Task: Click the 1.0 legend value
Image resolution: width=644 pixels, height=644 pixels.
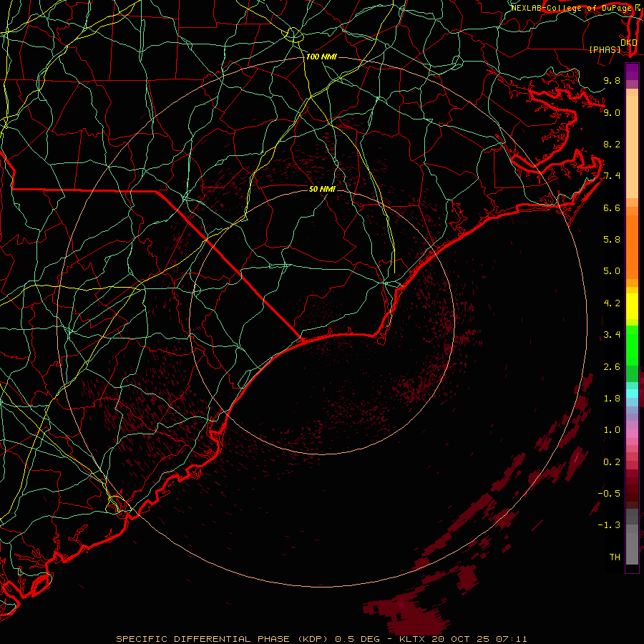Action: (612, 430)
